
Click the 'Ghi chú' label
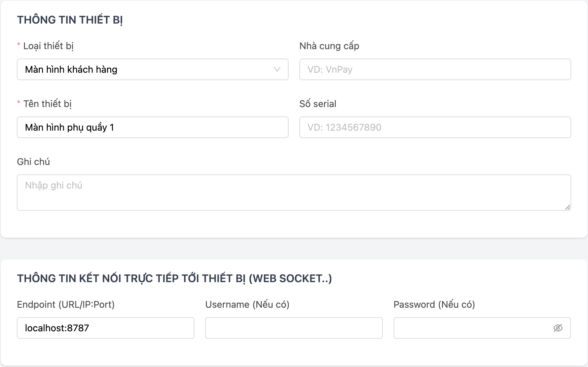click(33, 162)
